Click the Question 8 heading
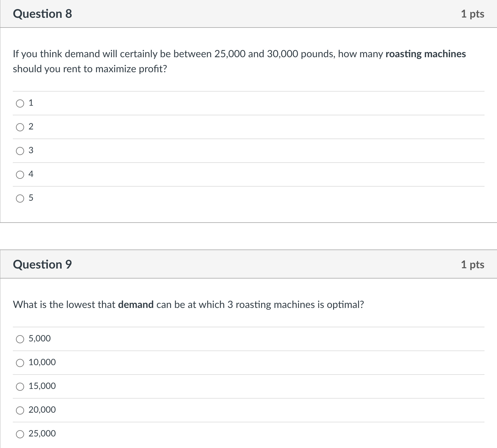 pyautogui.click(x=42, y=14)
